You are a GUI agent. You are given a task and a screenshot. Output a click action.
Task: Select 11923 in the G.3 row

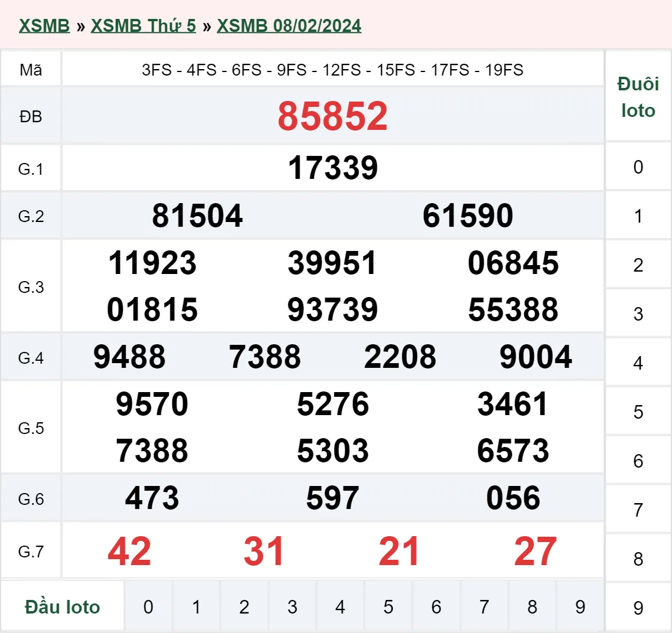pos(151,264)
